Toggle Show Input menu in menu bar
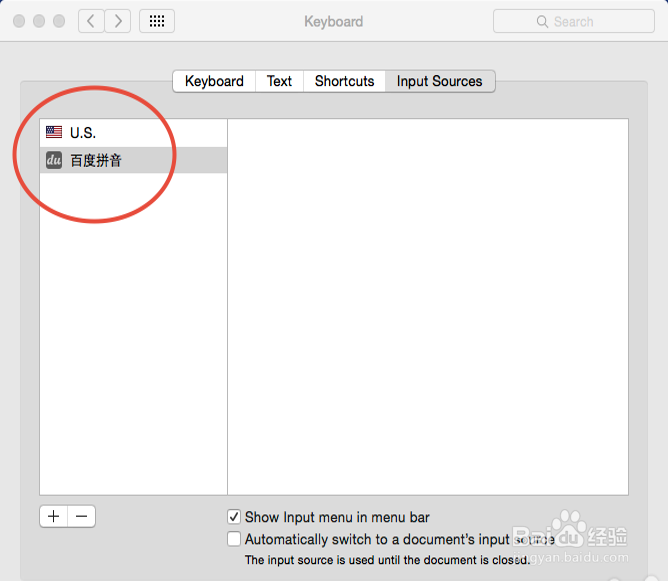668x581 pixels. 234,517
